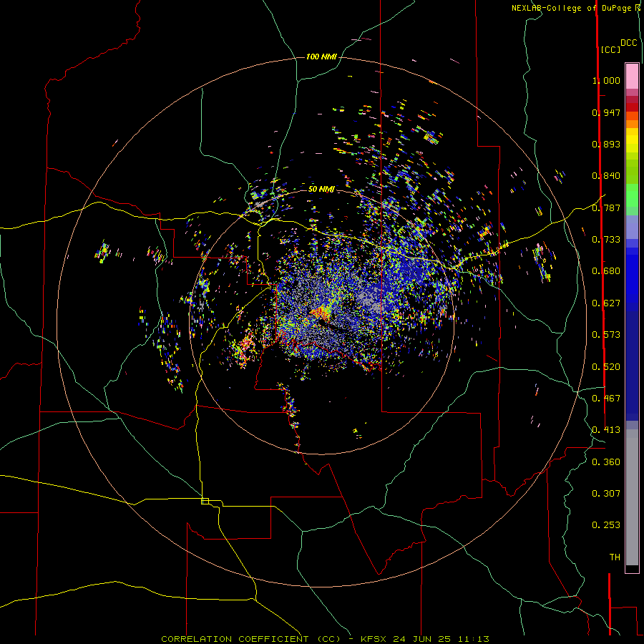Image resolution: width=644 pixels, height=644 pixels.
Task: Click the 0.467 legend value
Action: pos(606,399)
